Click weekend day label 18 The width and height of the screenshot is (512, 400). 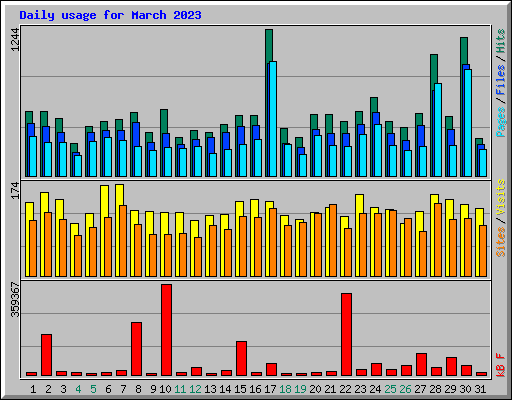pos(285,389)
